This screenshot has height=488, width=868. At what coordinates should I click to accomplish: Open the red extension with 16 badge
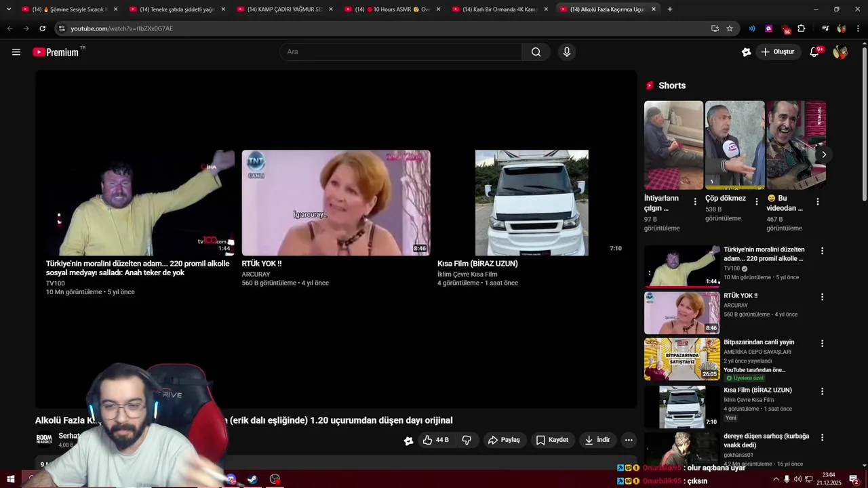(785, 29)
